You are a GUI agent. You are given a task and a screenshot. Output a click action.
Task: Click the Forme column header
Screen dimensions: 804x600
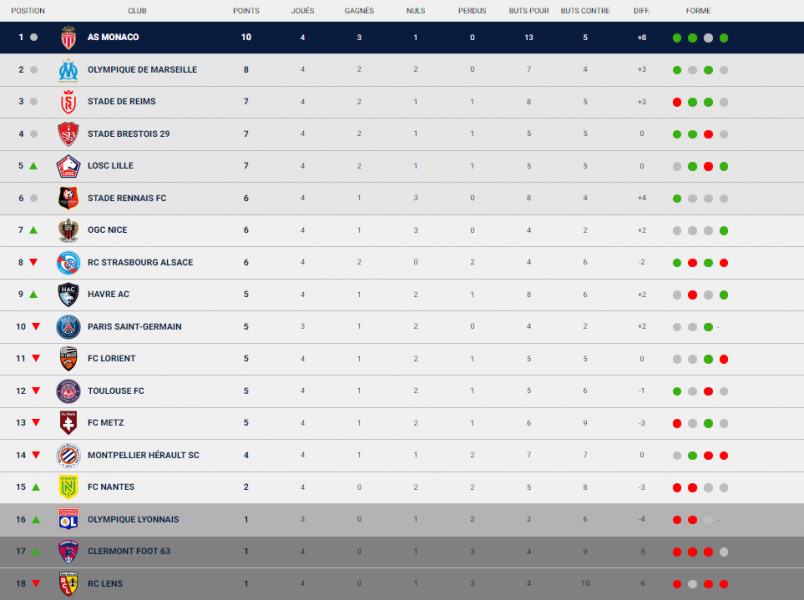pyautogui.click(x=698, y=10)
